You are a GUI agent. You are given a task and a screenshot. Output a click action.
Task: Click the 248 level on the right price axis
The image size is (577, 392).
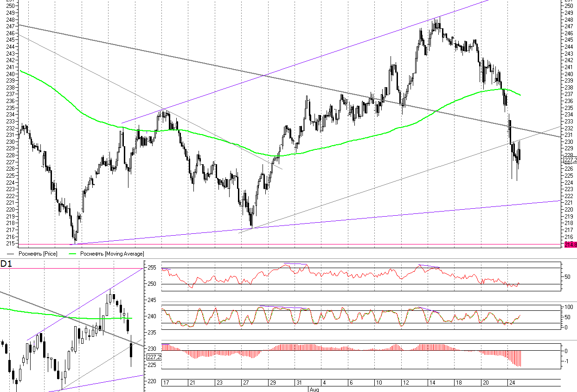[568, 19]
